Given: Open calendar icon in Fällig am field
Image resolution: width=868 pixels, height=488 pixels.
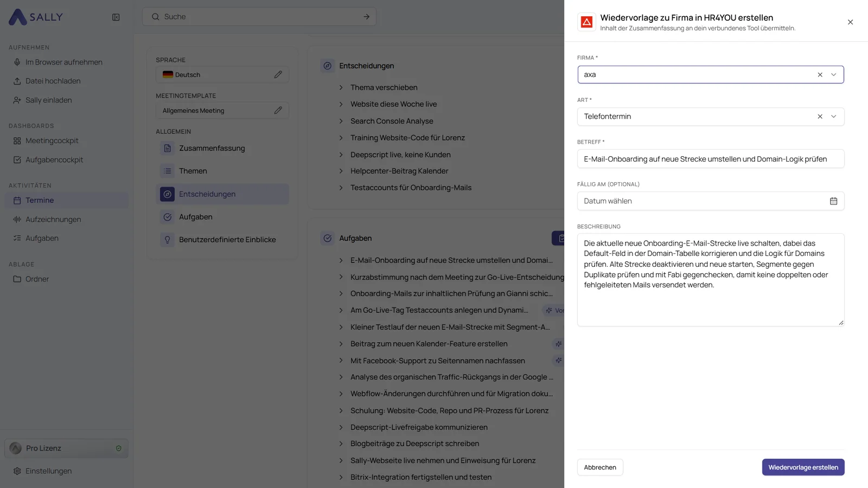Looking at the screenshot, I should (x=833, y=201).
